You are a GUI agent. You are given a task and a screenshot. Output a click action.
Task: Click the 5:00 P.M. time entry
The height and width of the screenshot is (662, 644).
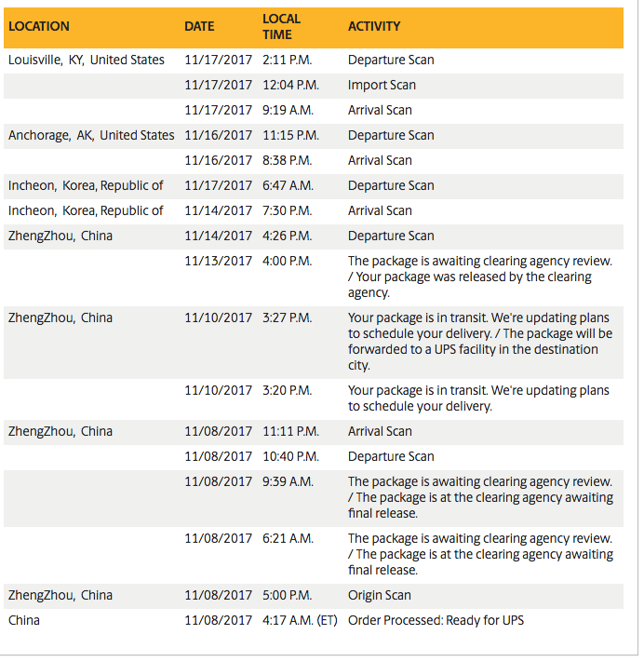click(x=287, y=595)
